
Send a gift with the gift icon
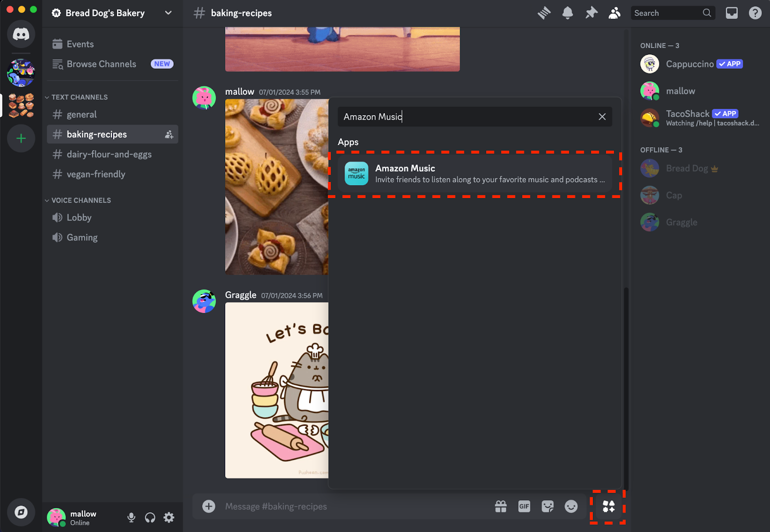pyautogui.click(x=501, y=507)
